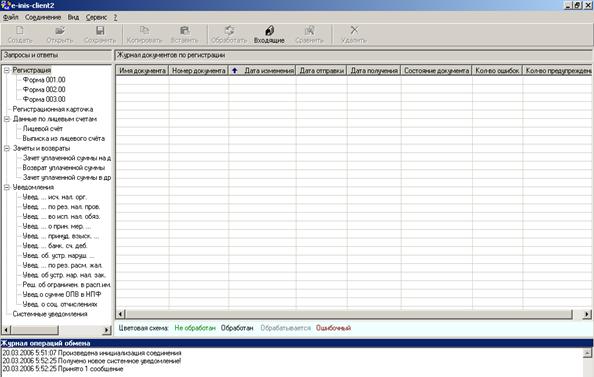Image resolution: width=594 pixels, height=377 pixels.
Task: Collapse the Регистрация tree node
Action: tap(6, 70)
